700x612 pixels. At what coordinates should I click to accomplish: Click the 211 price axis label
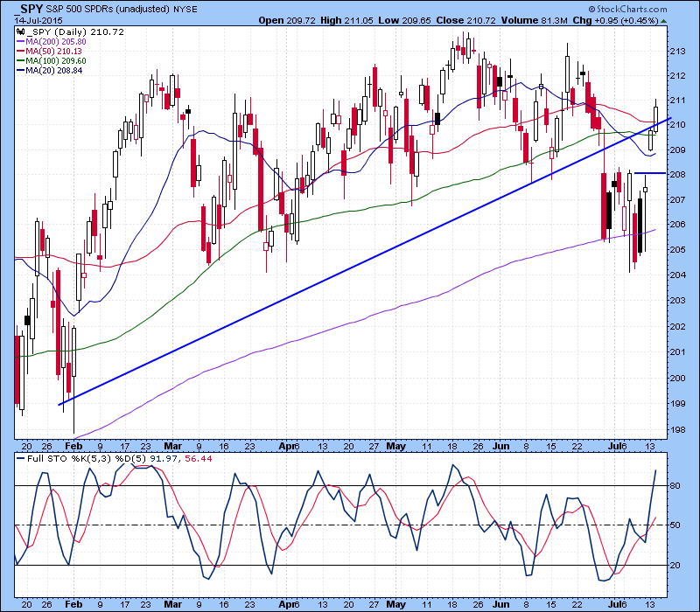click(x=677, y=100)
